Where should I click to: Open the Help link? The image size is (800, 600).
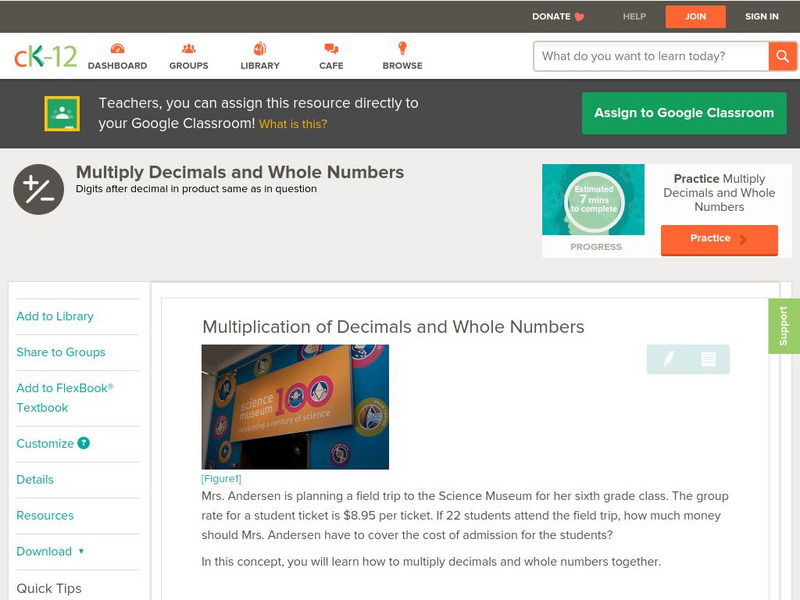coord(634,17)
